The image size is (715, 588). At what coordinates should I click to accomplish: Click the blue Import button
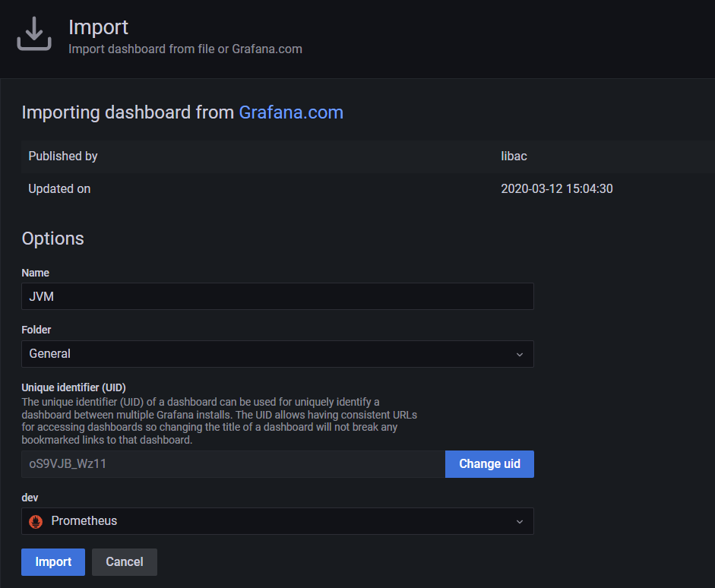pyautogui.click(x=53, y=562)
